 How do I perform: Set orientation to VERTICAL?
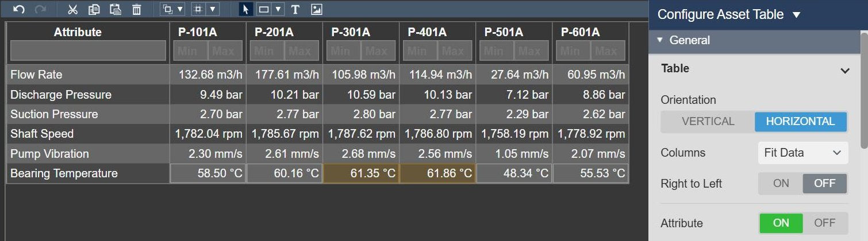coord(708,122)
